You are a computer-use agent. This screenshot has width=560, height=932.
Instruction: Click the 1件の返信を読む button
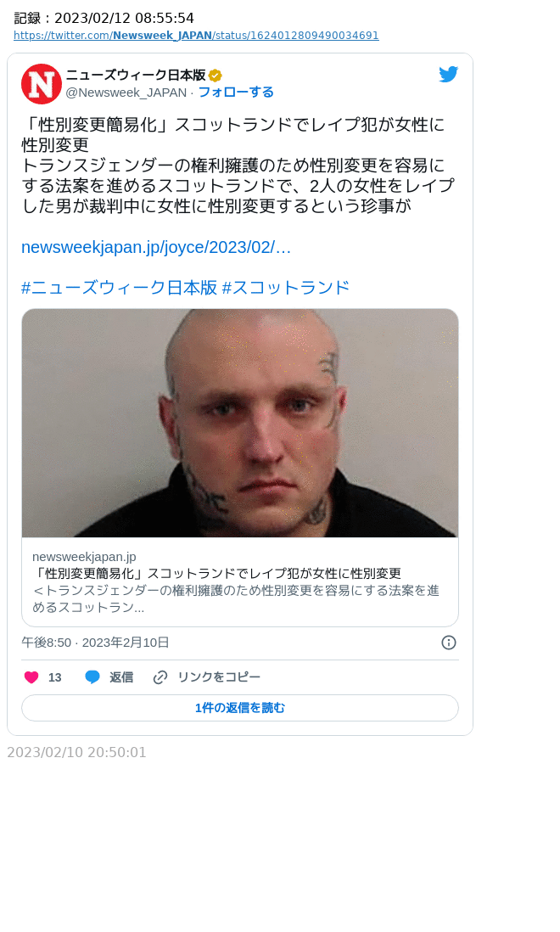click(x=240, y=708)
